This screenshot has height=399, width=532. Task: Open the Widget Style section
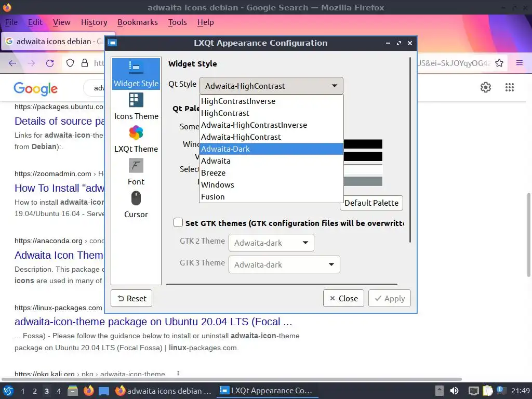[136, 74]
